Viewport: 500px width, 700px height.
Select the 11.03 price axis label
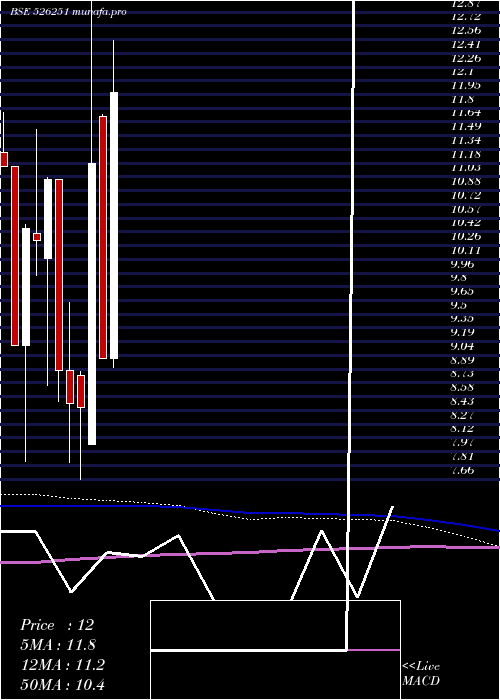[x=466, y=167]
